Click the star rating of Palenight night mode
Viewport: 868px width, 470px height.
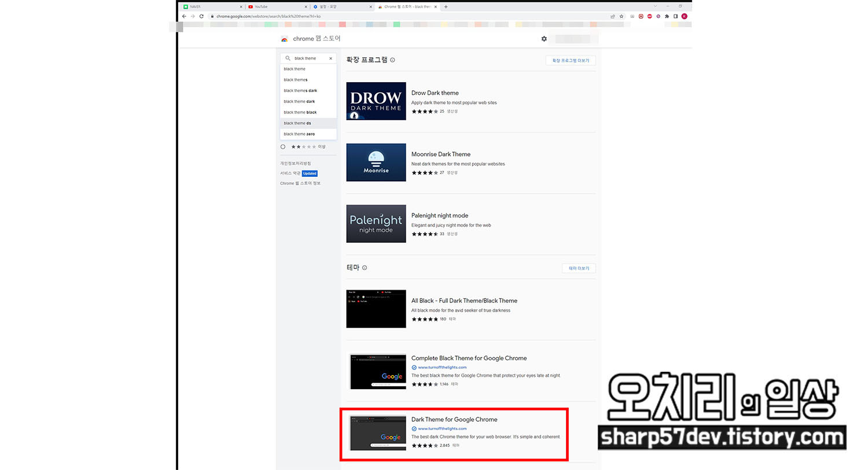[425, 234]
